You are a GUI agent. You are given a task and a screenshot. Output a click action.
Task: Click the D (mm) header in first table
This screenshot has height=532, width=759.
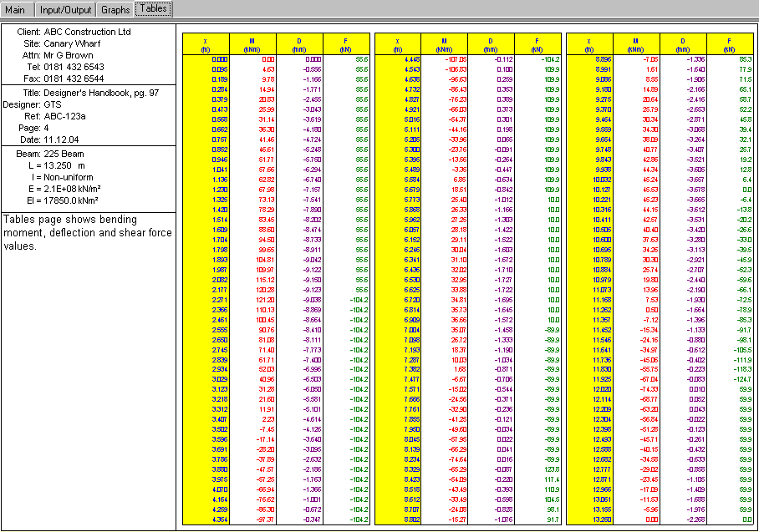click(x=299, y=43)
